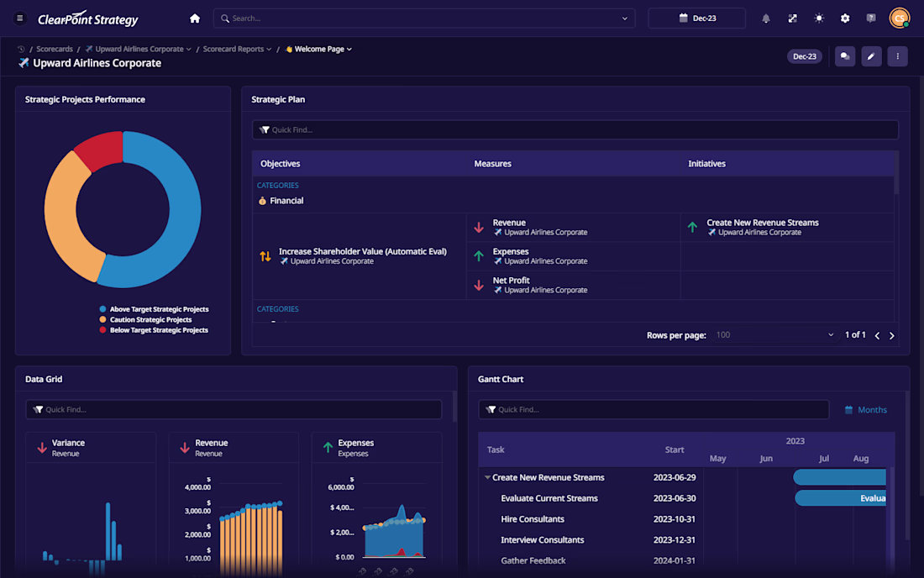The image size is (924, 578).
Task: Click the Net Profit down-arrow status icon
Action: pyautogui.click(x=479, y=285)
